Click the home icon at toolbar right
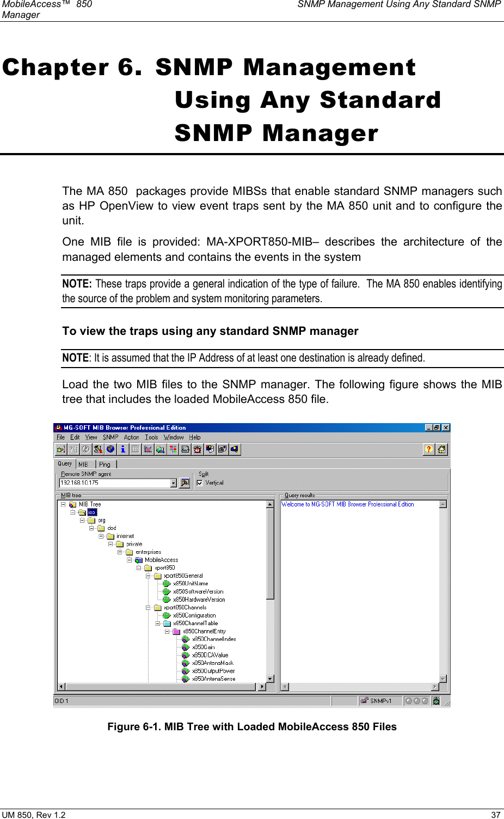The height and width of the screenshot is (819, 504). tap(441, 449)
